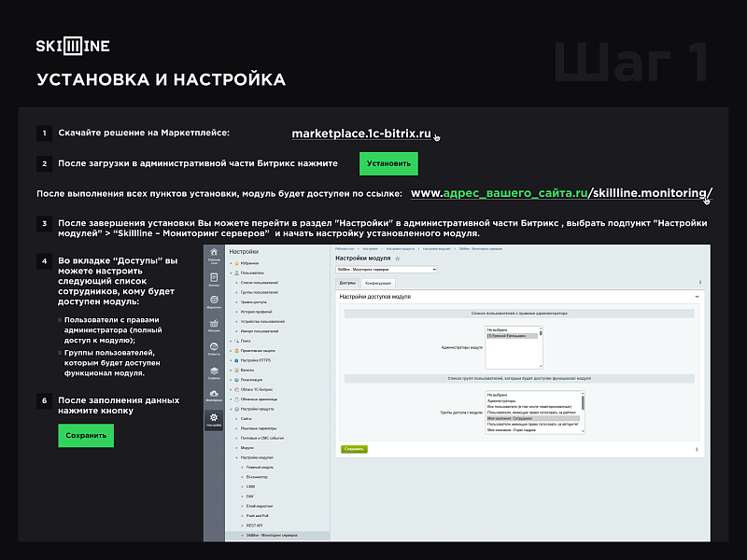Expand the Пользователи tree node

tap(230, 273)
